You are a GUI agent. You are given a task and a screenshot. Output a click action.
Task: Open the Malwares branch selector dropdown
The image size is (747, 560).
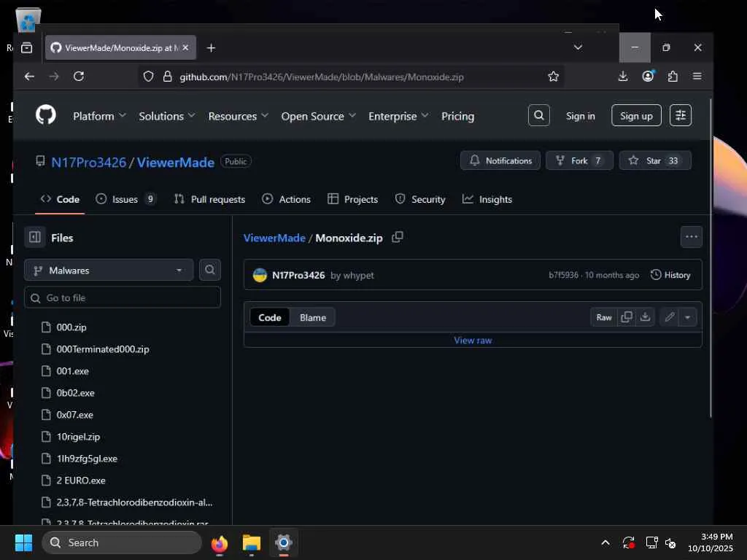coord(109,270)
